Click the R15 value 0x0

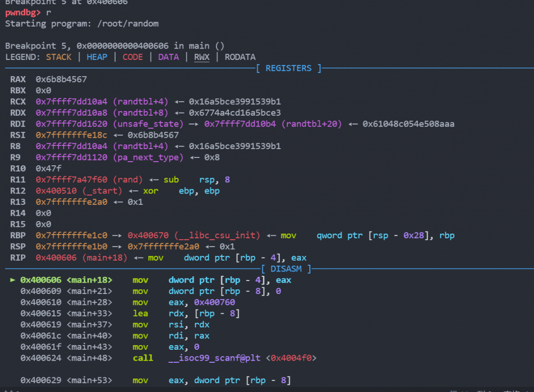pos(44,224)
